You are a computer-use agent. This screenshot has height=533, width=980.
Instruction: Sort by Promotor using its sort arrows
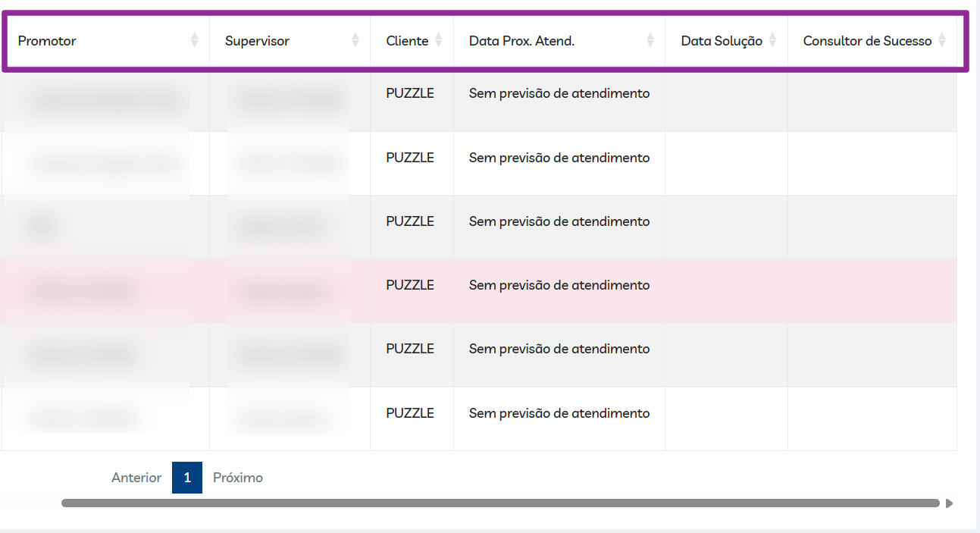[195, 40]
